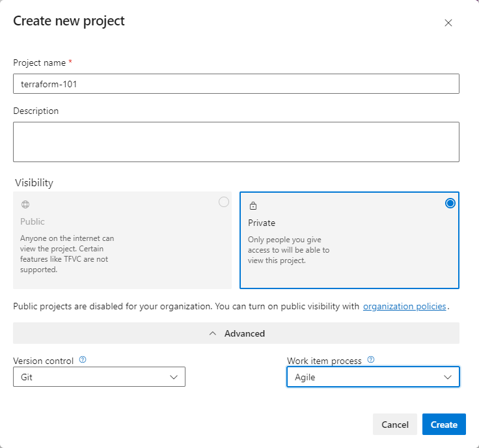Viewport: 479px width, 448px height.
Task: Click the Version control help icon
Action: (x=83, y=359)
